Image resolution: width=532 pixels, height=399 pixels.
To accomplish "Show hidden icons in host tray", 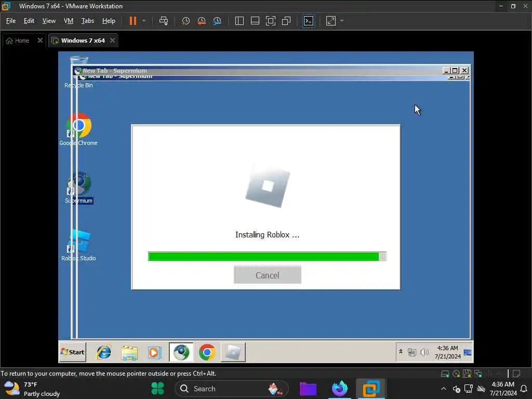I will 444,389.
